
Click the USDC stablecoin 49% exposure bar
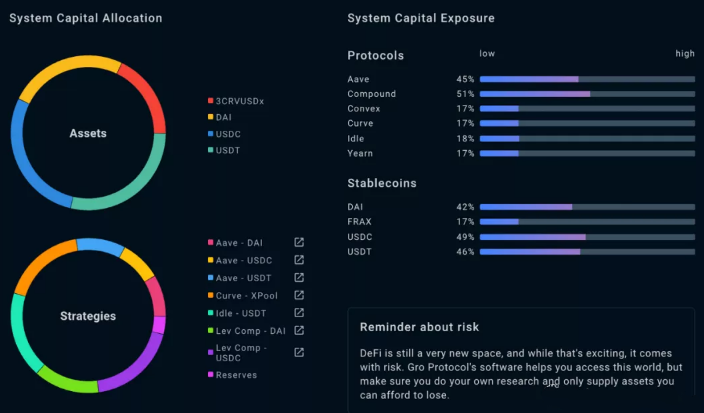[587, 237]
